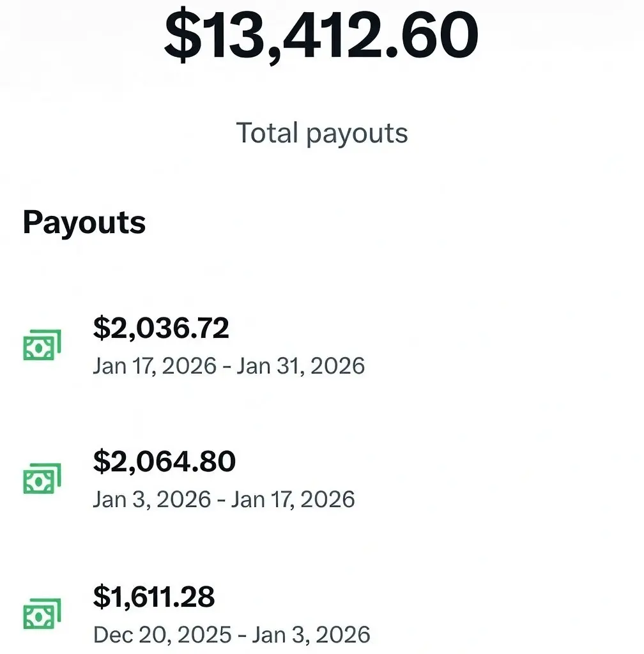Click the cash icon beside $2,036.72

point(42,346)
